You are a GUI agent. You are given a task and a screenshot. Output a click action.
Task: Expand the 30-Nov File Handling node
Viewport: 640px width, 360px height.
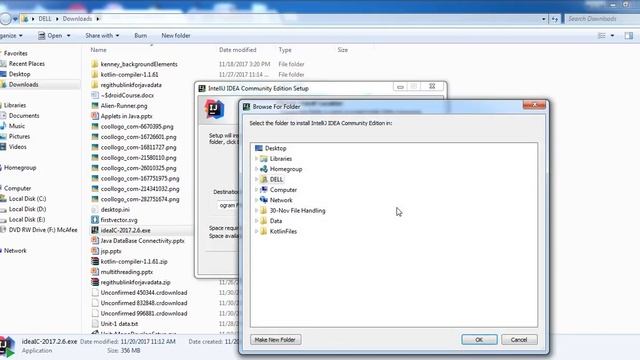click(x=256, y=211)
